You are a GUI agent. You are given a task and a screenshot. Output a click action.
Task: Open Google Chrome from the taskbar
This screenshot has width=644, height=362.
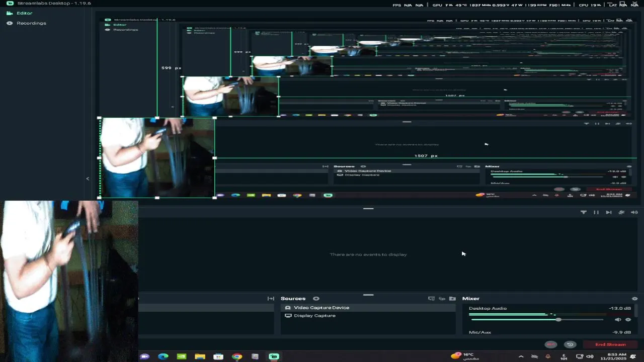237,356
